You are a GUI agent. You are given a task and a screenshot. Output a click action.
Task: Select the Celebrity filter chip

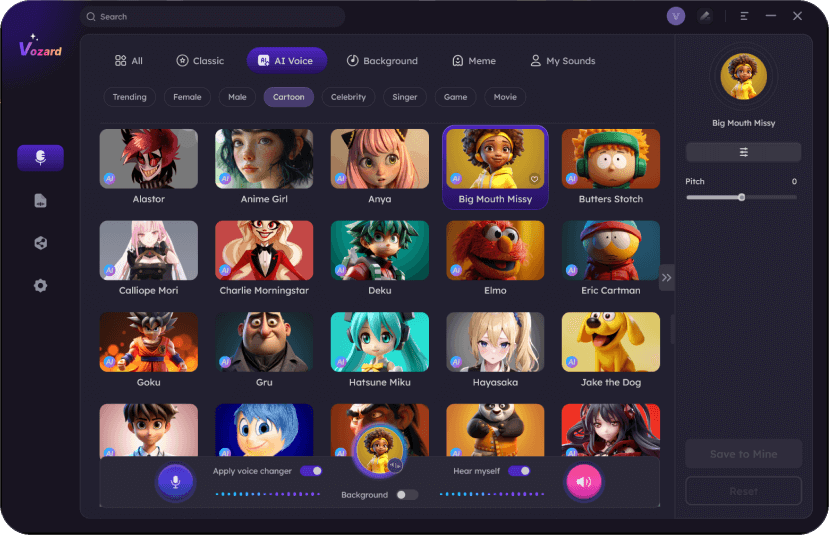point(349,97)
